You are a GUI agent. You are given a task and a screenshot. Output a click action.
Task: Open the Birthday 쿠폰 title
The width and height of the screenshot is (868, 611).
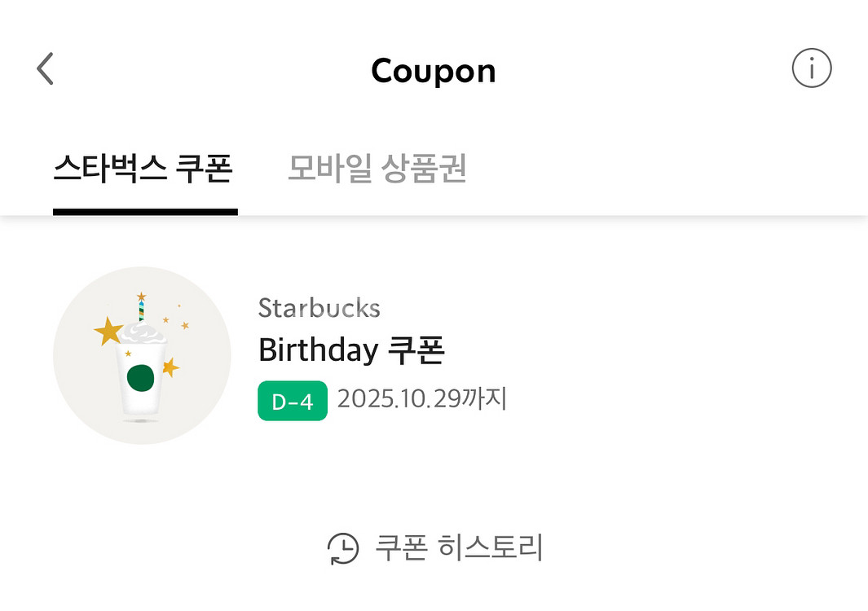tap(350, 350)
